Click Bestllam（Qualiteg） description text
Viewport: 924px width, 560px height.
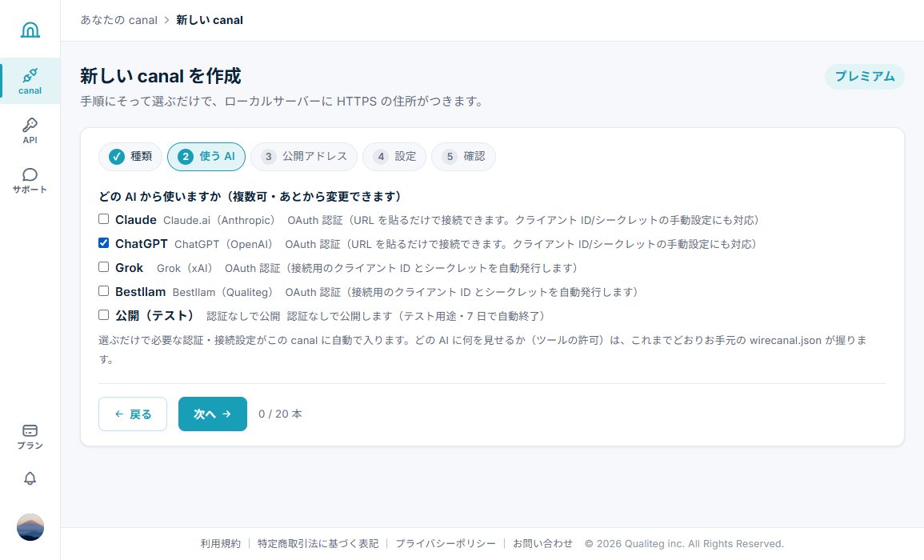click(x=222, y=292)
